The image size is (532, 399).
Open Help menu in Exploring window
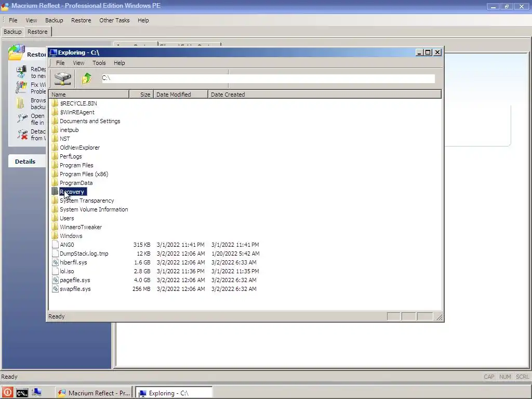(x=119, y=63)
